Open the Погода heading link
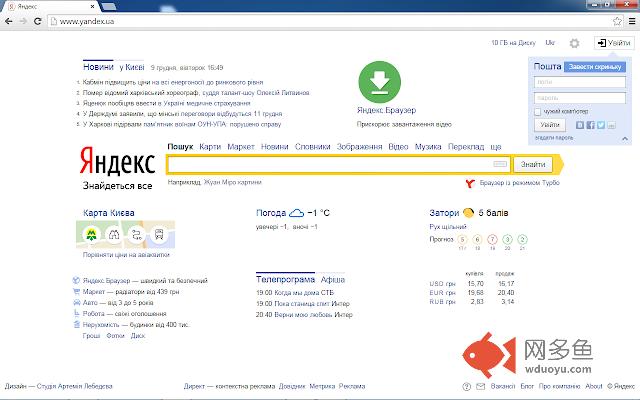 271,213
